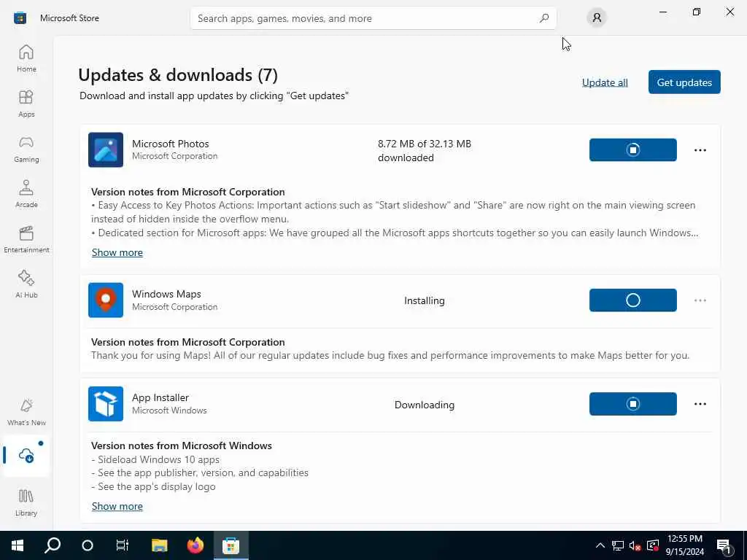The width and height of the screenshot is (747, 560).
Task: Click the Microsoft Photos app icon
Action: pyautogui.click(x=106, y=150)
